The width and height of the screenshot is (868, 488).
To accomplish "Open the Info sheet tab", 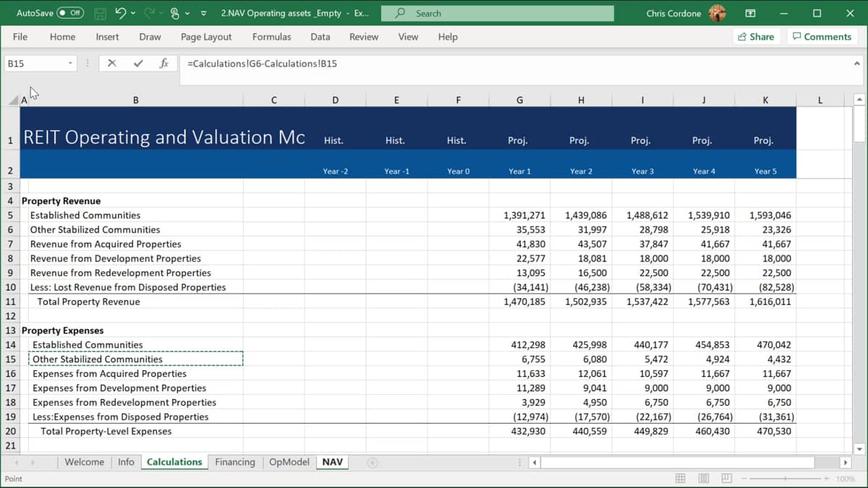I will click(x=126, y=462).
